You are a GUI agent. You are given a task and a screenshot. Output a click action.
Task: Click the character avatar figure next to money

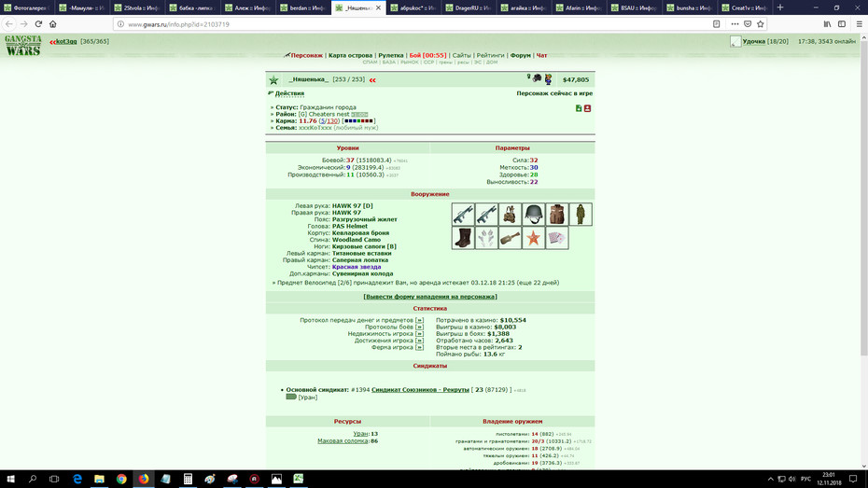click(x=548, y=79)
